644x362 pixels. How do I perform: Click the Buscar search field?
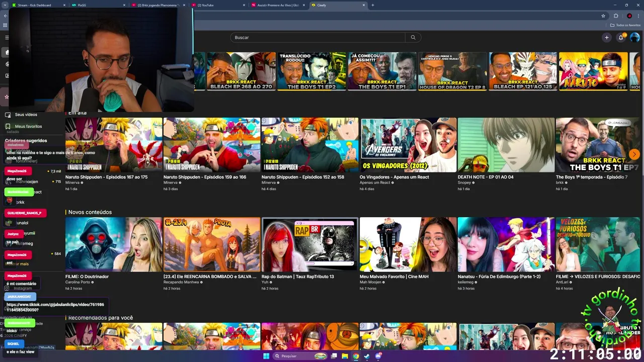pyautogui.click(x=318, y=37)
